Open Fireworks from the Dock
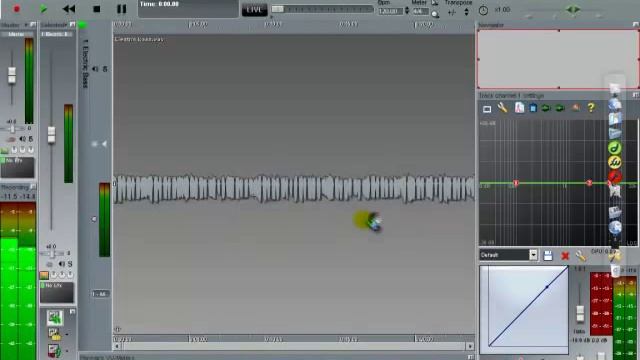The image size is (640, 360). pyautogui.click(x=615, y=162)
